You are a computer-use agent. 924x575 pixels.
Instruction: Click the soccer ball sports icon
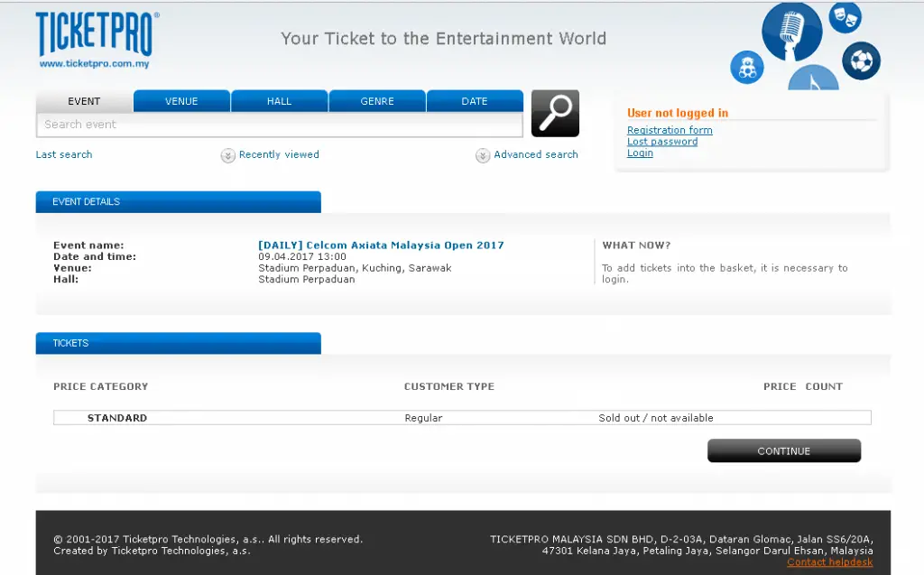(x=861, y=60)
